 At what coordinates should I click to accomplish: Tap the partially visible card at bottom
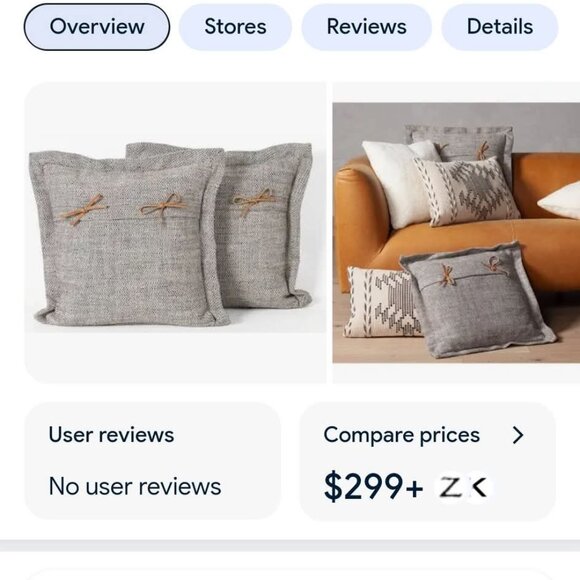(x=290, y=574)
